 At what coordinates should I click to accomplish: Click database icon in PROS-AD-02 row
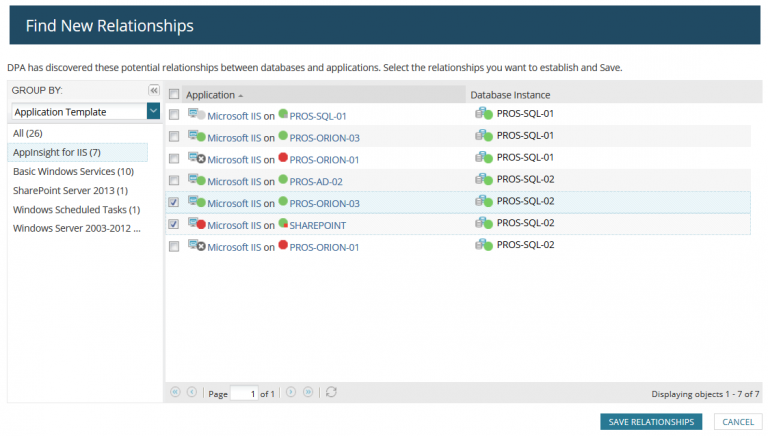pos(484,179)
